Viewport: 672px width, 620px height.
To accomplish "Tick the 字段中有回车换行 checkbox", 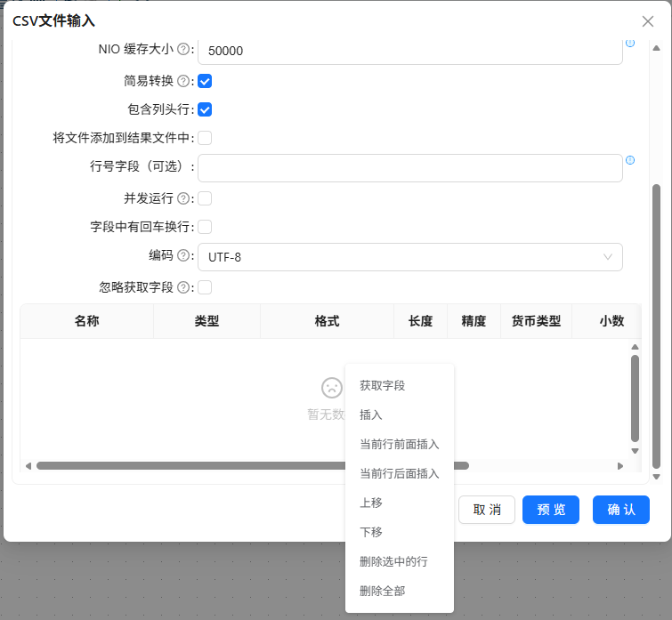I will click(205, 227).
